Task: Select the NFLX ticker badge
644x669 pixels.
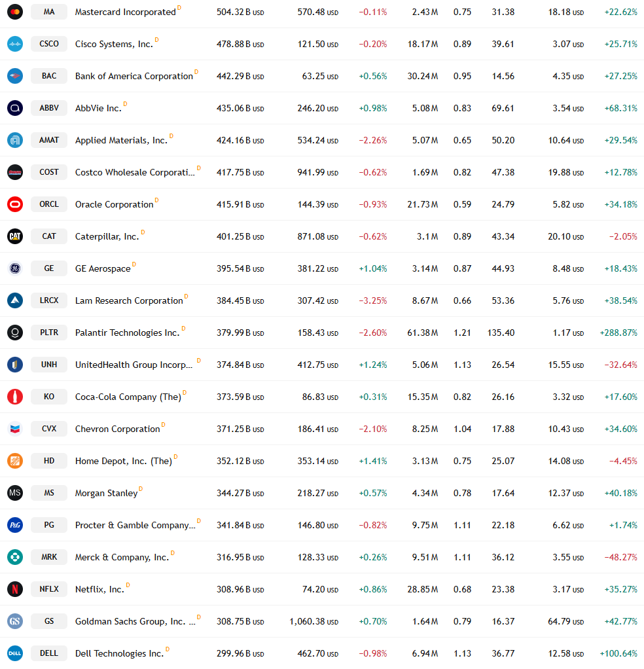Action: (49, 589)
